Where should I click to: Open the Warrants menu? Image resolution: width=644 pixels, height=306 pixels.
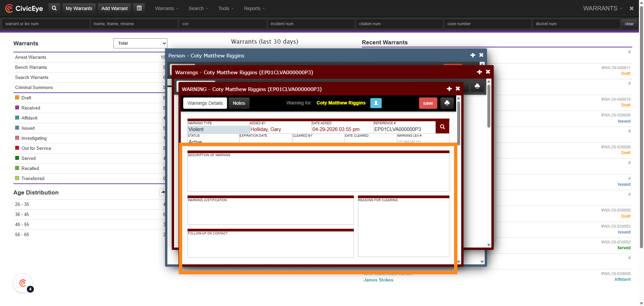coord(166,8)
